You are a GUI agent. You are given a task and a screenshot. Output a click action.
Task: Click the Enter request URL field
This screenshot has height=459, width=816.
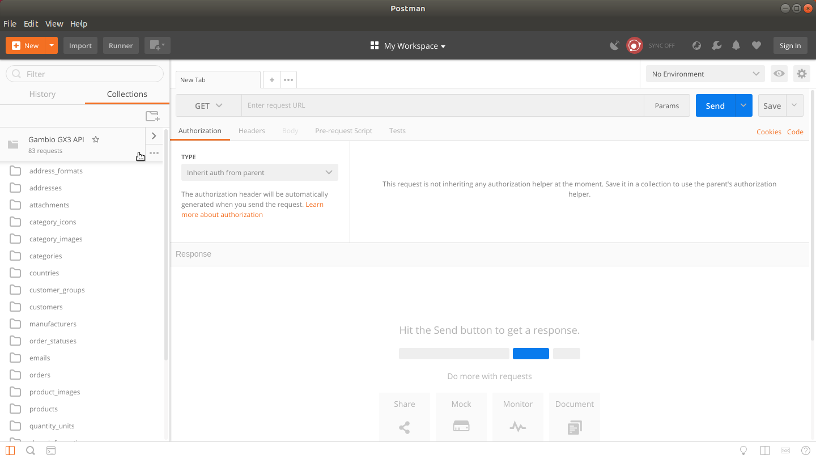440,106
